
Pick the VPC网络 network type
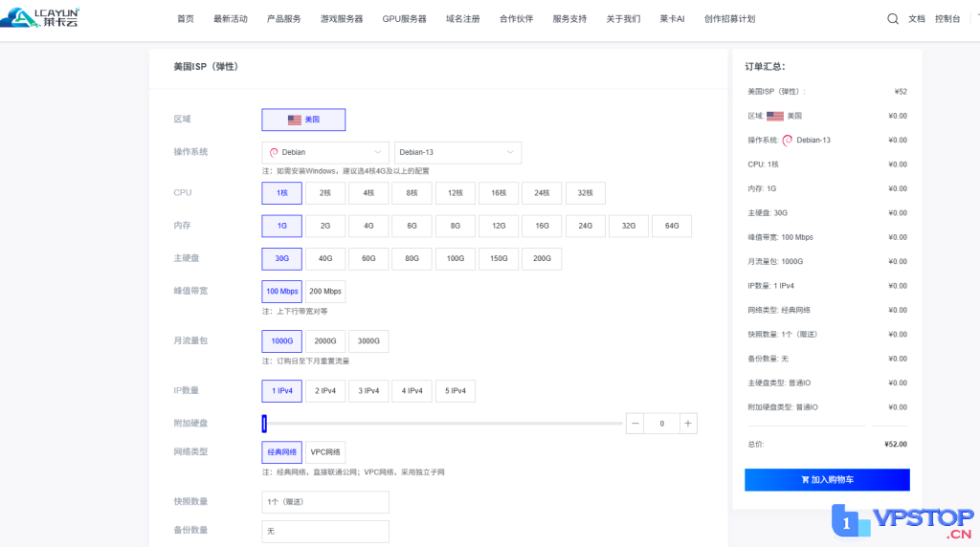point(325,452)
